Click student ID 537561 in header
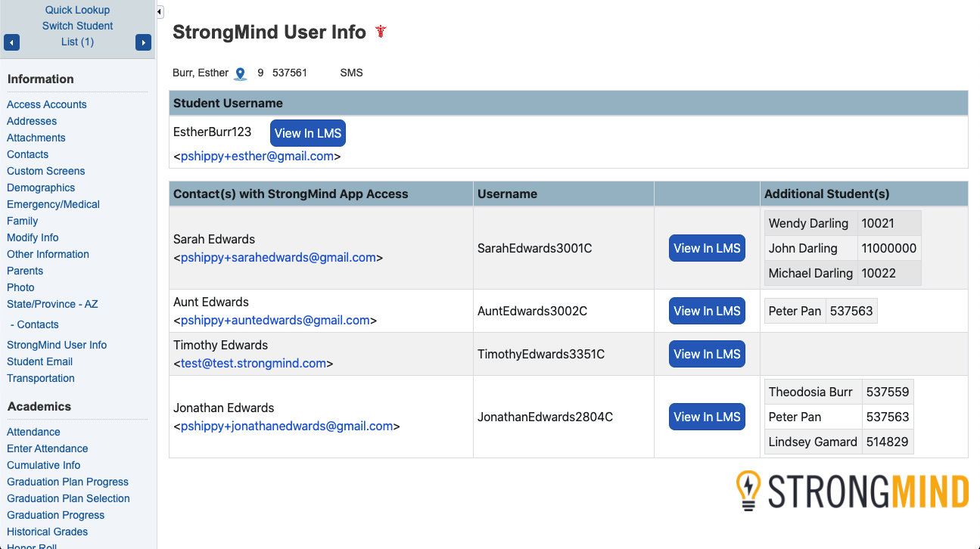The image size is (980, 549). (290, 73)
